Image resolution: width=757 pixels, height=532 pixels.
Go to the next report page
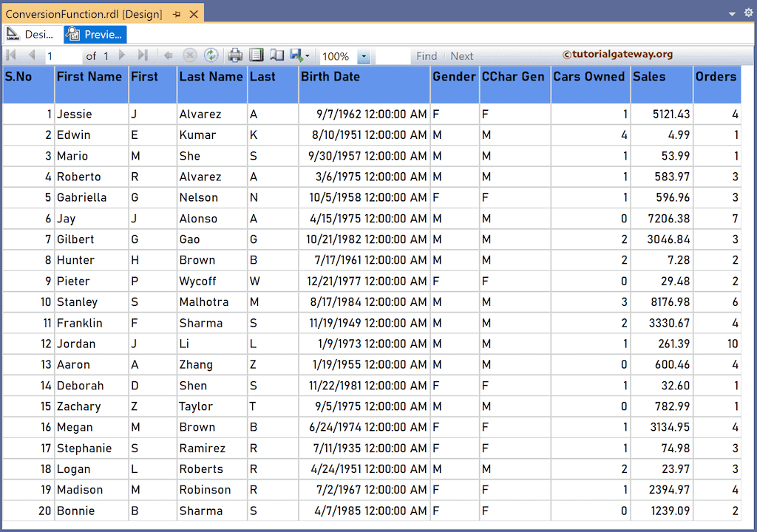click(122, 55)
